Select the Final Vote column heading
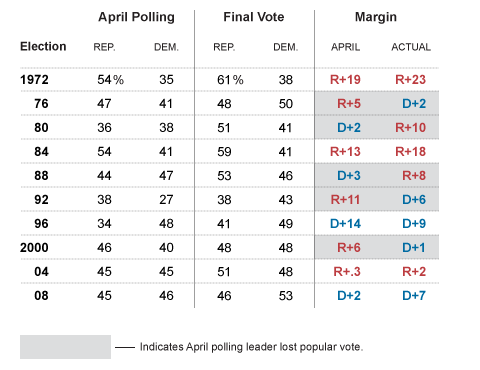Viewport: 480px width, 370px height. [x=254, y=17]
